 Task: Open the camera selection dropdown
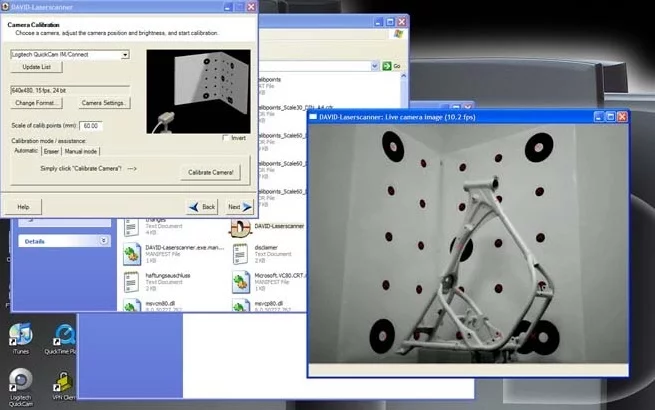(x=125, y=55)
